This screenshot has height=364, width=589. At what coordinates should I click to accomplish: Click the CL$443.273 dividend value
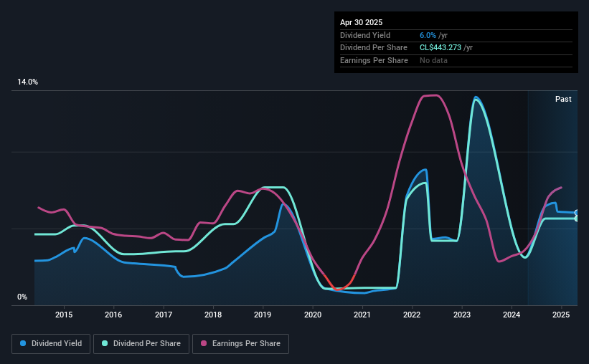point(440,48)
